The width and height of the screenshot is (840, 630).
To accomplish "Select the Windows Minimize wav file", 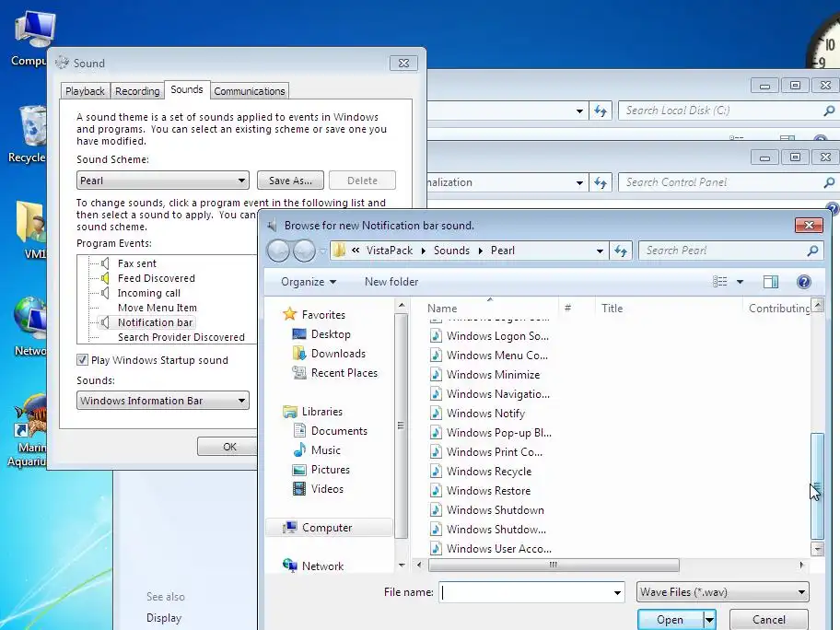I will (x=484, y=375).
